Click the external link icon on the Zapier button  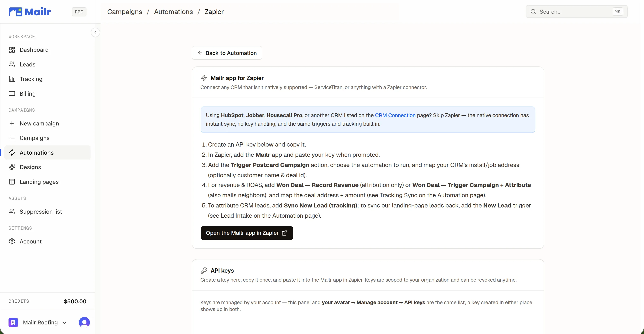(x=285, y=233)
